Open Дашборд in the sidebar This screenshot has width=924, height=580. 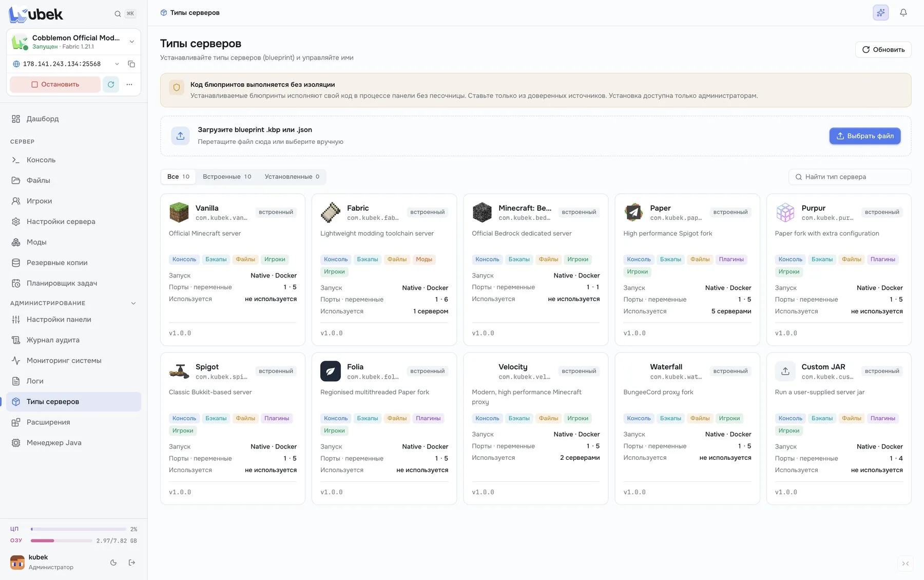coord(73,119)
